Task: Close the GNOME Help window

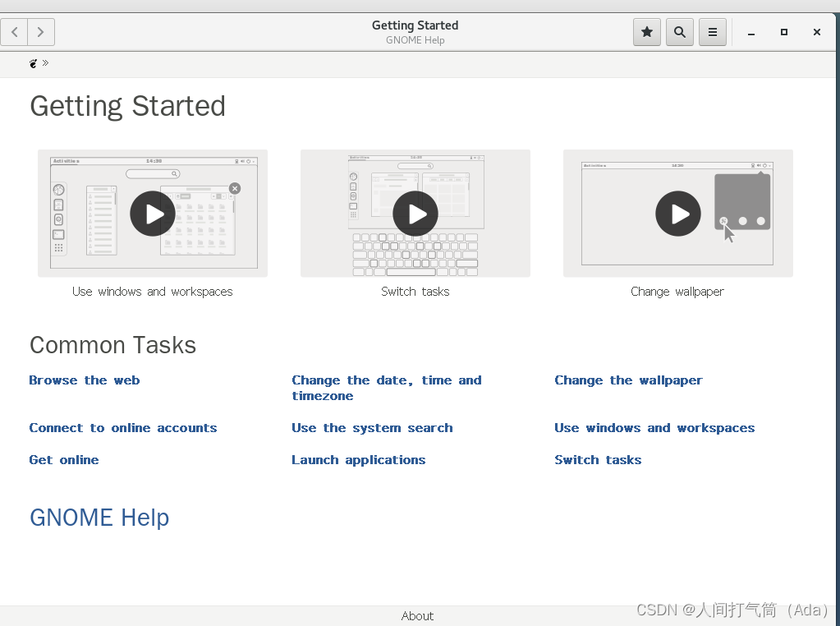Action: [x=816, y=32]
